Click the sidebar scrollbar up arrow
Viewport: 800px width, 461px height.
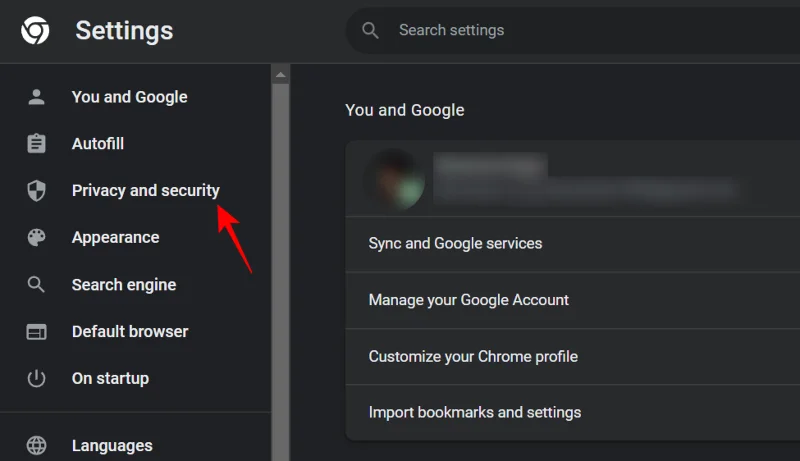280,75
